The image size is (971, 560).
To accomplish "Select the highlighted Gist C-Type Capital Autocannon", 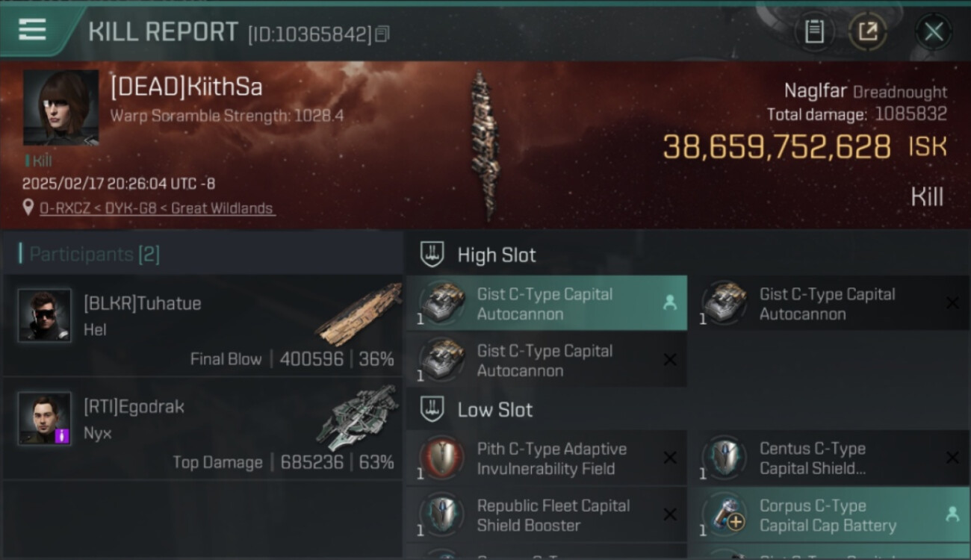I will [x=546, y=303].
